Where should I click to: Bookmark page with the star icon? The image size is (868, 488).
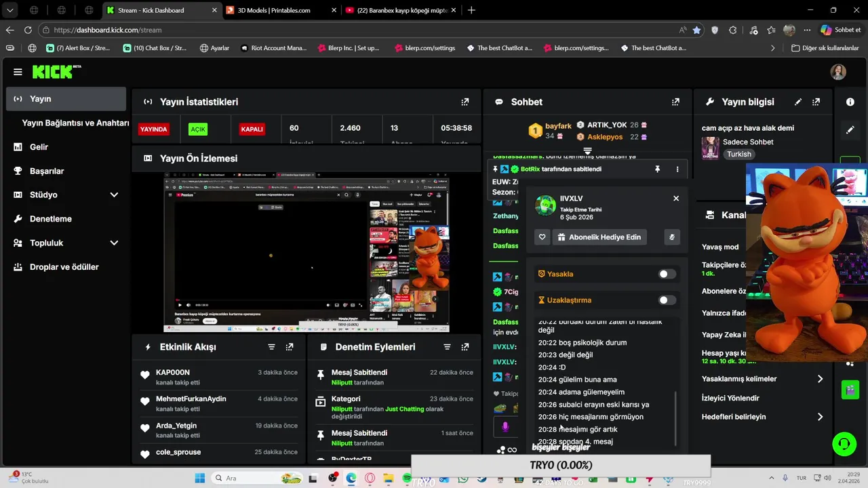pyautogui.click(x=696, y=30)
